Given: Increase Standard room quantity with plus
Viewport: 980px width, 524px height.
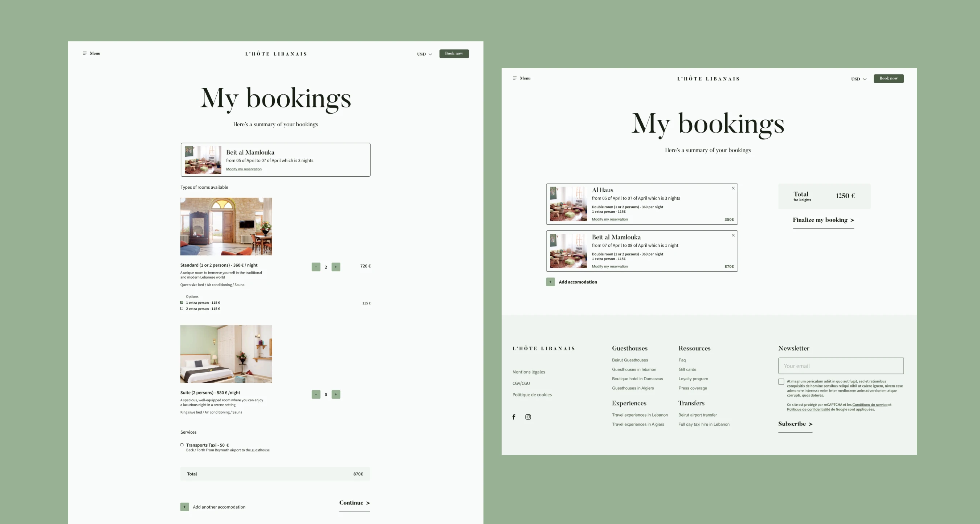Looking at the screenshot, I should 335,267.
